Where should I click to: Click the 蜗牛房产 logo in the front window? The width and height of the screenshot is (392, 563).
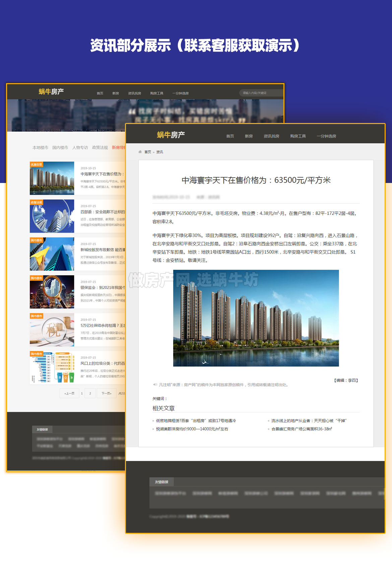click(171, 135)
